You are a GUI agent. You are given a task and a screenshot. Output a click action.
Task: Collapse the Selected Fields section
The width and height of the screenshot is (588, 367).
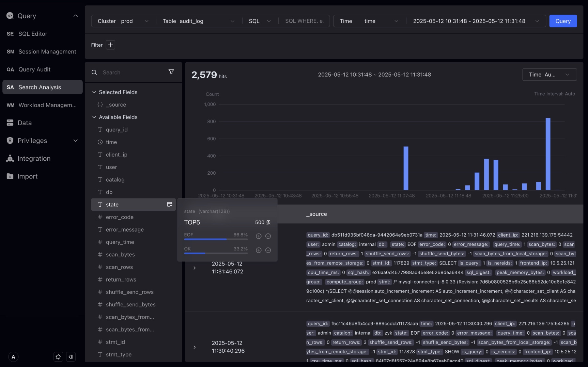tap(94, 92)
